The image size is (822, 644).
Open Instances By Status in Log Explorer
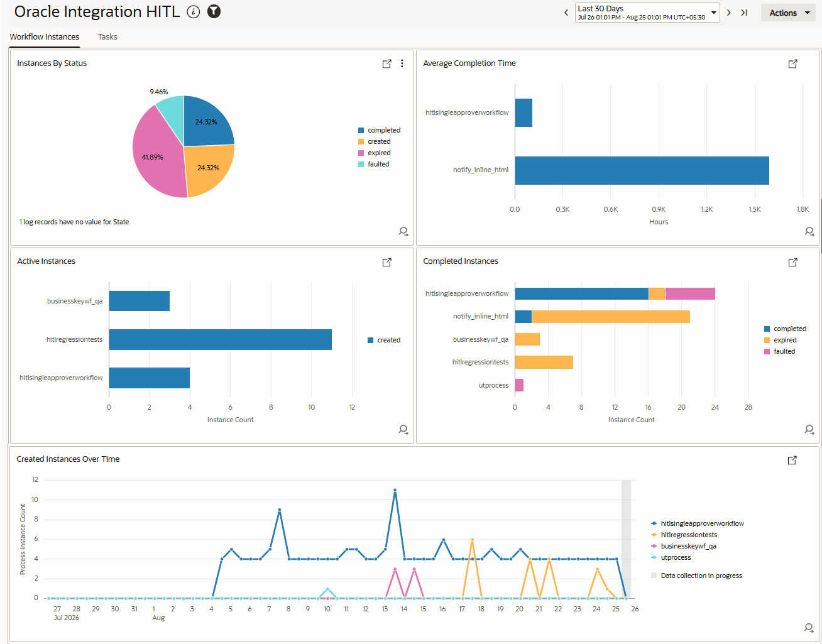387,63
